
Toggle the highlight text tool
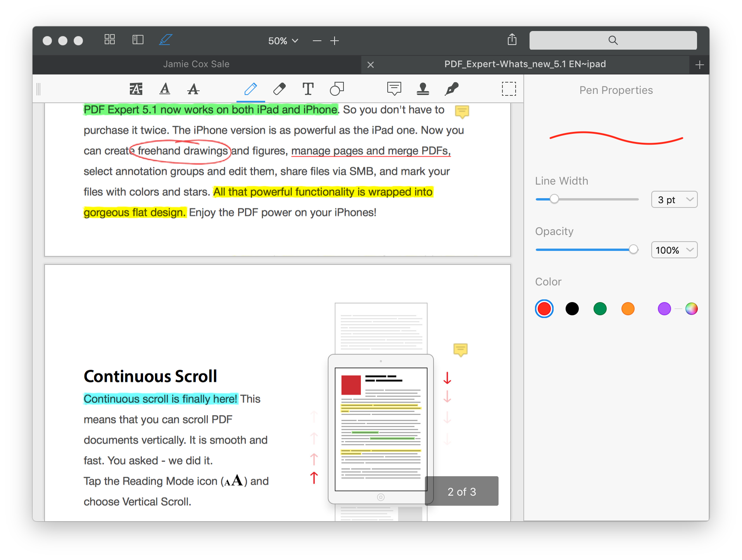tap(136, 89)
